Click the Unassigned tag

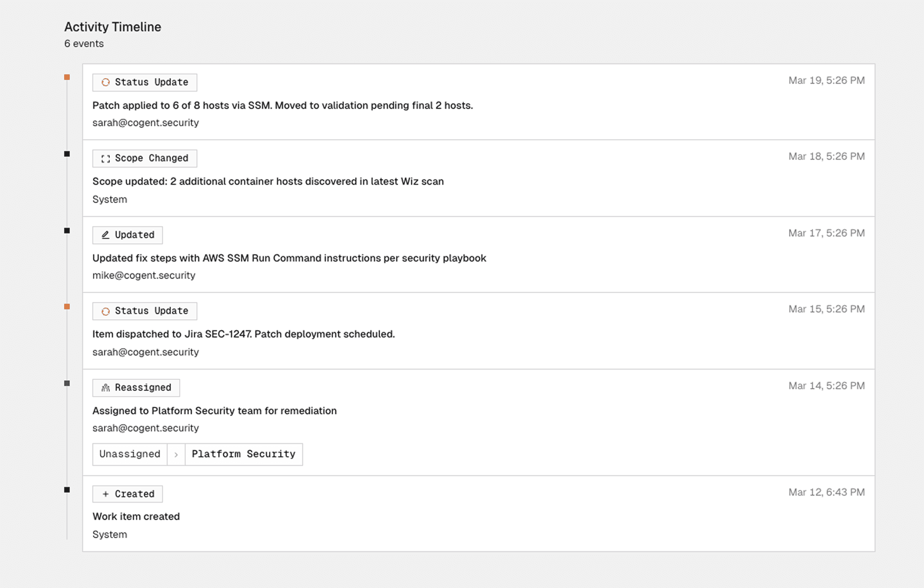click(x=130, y=454)
